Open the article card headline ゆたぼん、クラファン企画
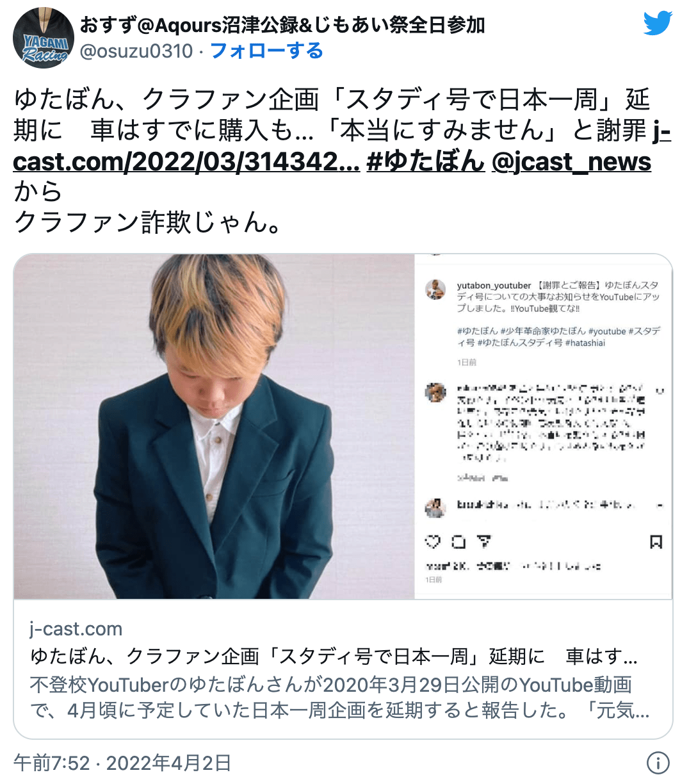This screenshot has height=784, width=689. coord(334,657)
